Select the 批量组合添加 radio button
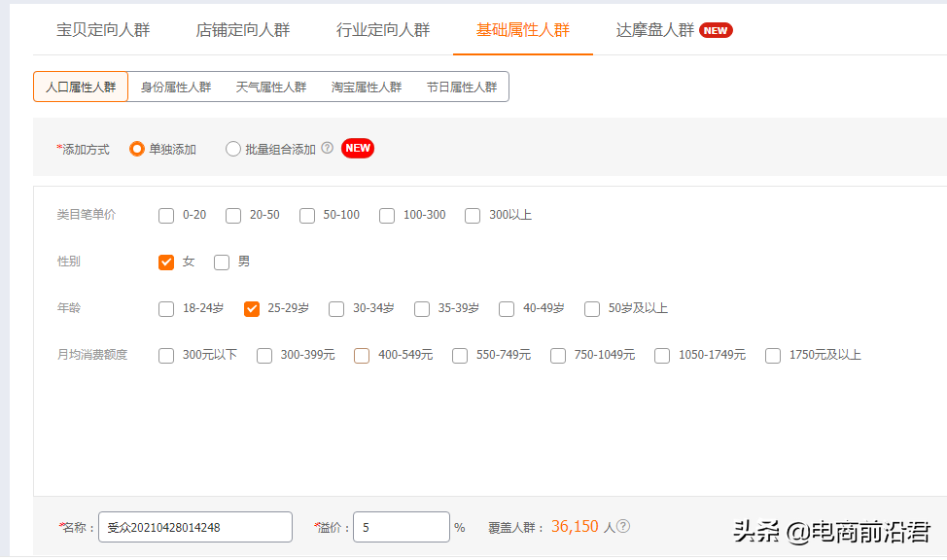 click(233, 148)
